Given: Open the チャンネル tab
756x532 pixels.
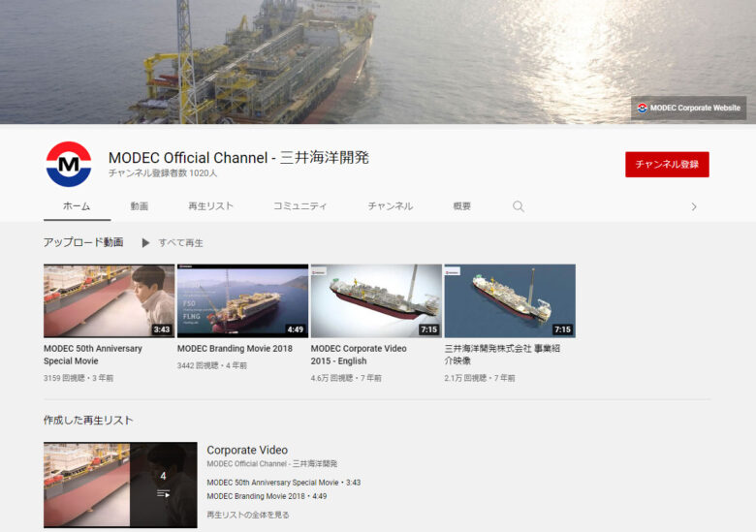Looking at the screenshot, I should pyautogui.click(x=390, y=206).
